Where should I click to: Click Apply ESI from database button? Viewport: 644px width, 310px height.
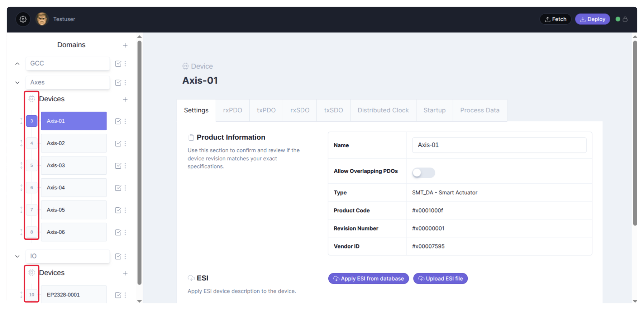pyautogui.click(x=368, y=278)
